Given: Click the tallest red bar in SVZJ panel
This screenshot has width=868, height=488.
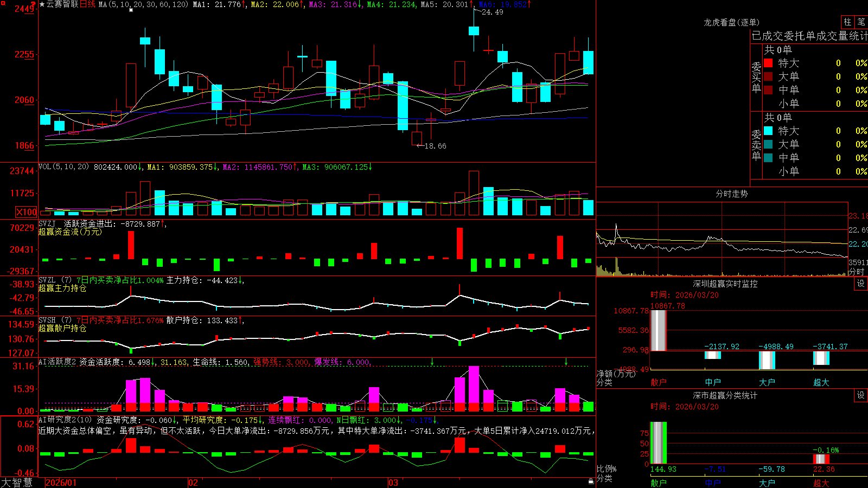Looking at the screenshot, I should click(x=460, y=243).
